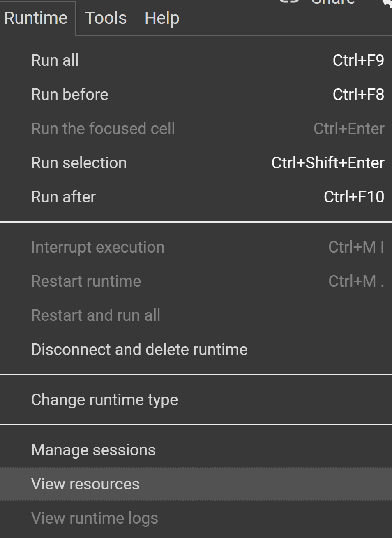Open the Help menu
The height and width of the screenshot is (538, 392).
click(x=161, y=18)
